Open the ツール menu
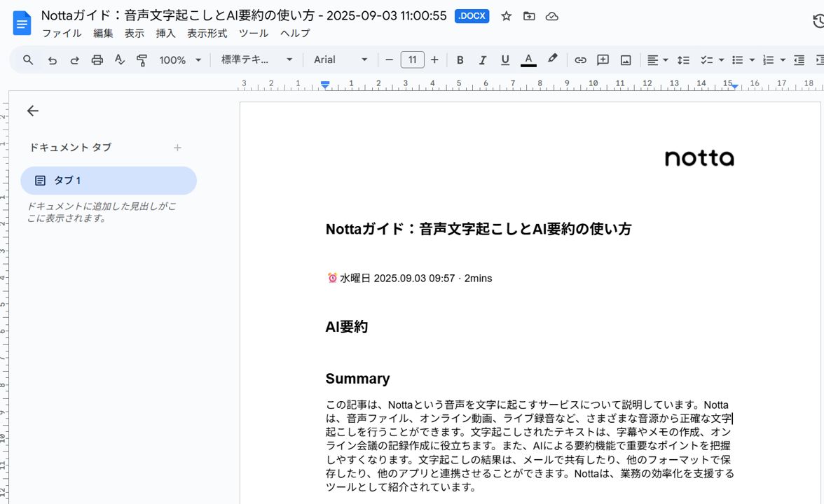The width and height of the screenshot is (824, 504). pos(254,33)
